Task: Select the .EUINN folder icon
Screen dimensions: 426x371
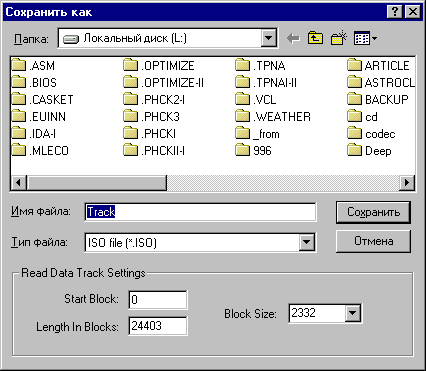Action: pos(18,116)
